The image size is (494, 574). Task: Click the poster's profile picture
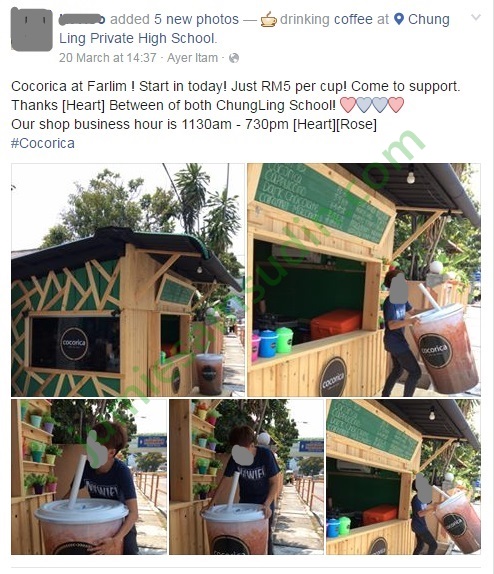(x=32, y=29)
